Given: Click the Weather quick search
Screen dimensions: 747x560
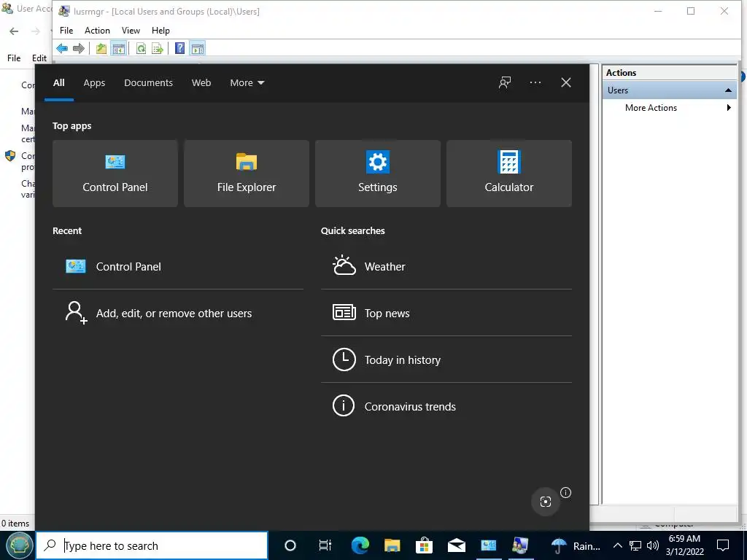Looking at the screenshot, I should 446,267.
